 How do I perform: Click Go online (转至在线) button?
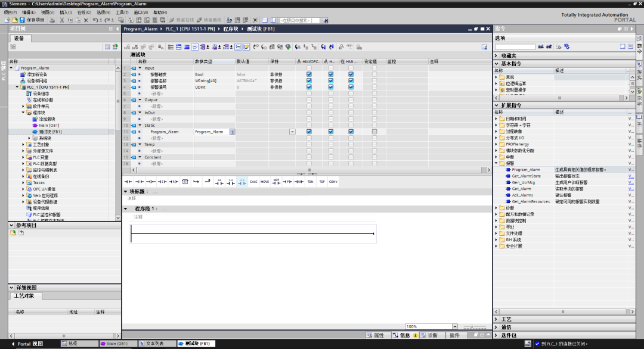click(x=181, y=20)
